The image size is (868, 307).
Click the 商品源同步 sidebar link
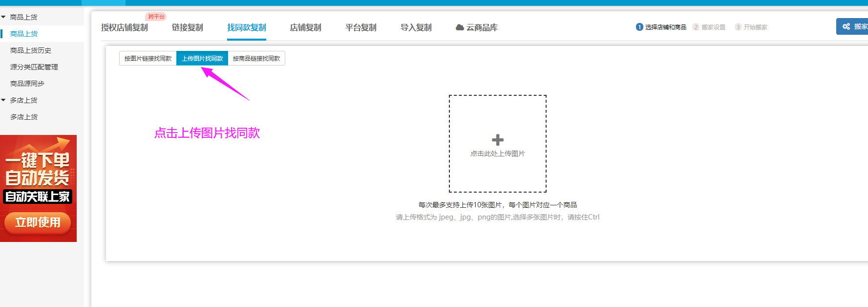click(27, 84)
